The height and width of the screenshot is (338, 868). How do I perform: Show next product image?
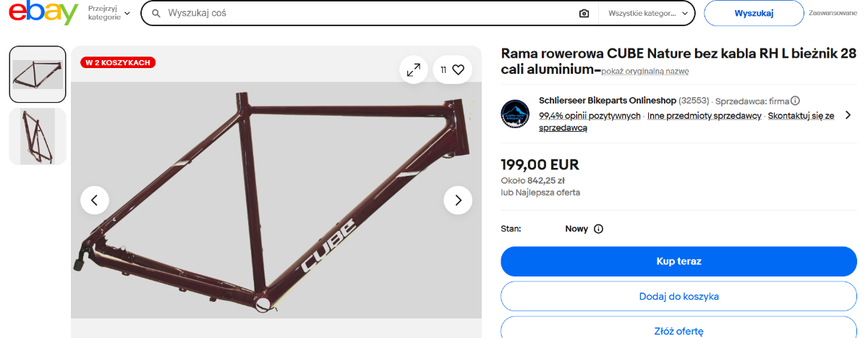458,200
